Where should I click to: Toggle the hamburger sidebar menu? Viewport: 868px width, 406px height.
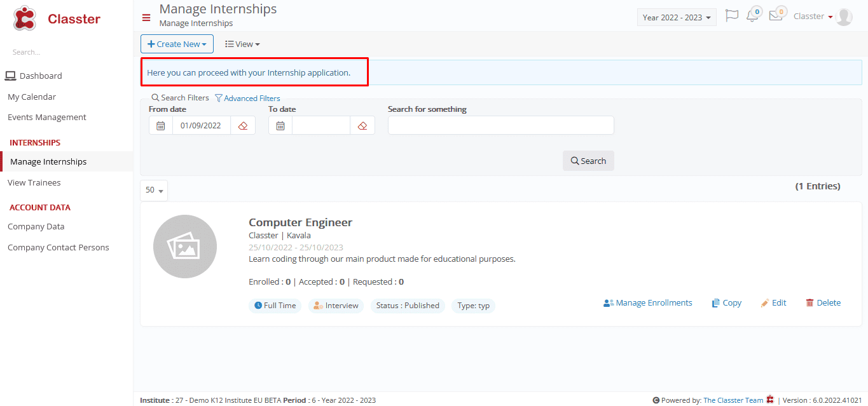(x=146, y=18)
